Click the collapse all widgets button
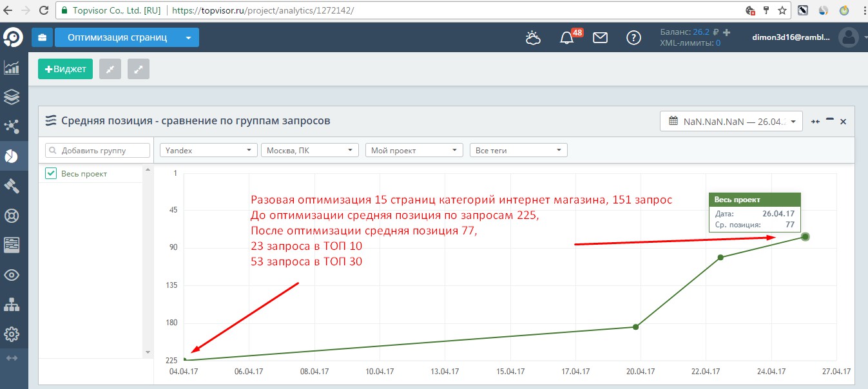This screenshot has width=868, height=389. (x=110, y=69)
